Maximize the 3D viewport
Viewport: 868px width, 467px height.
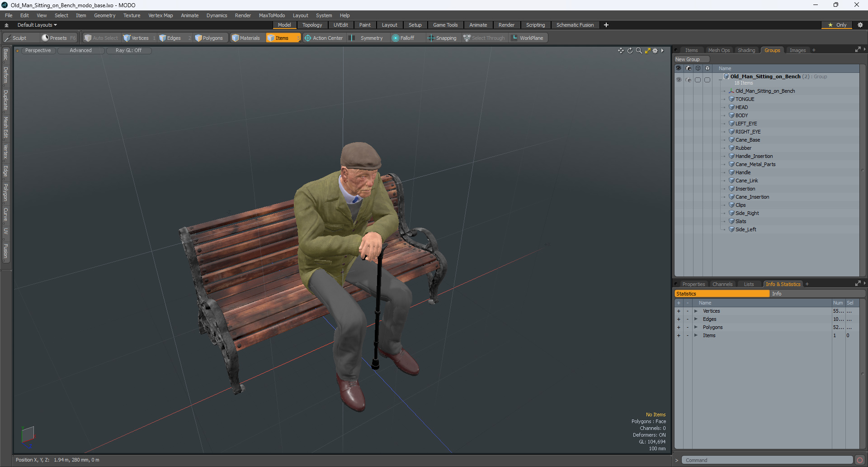click(647, 51)
